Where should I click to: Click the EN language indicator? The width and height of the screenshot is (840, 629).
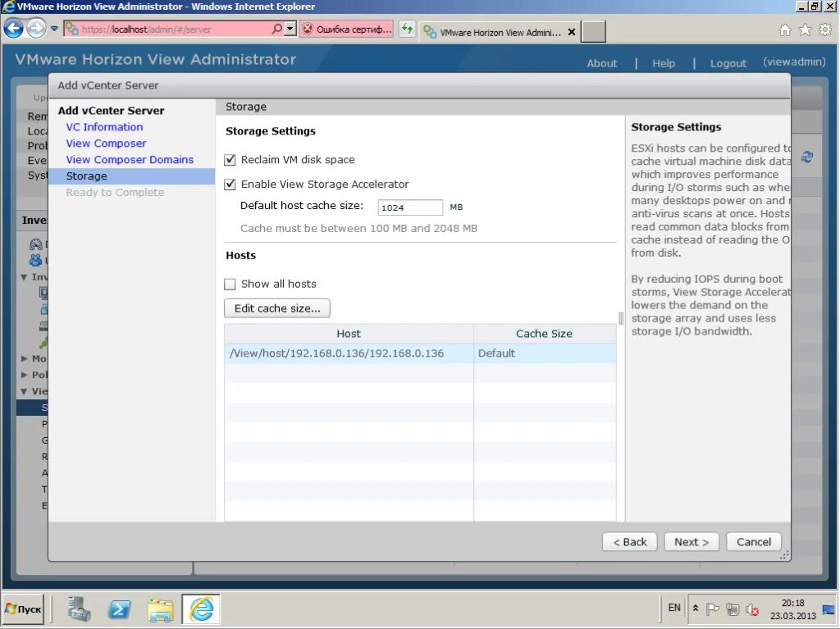pyautogui.click(x=674, y=608)
